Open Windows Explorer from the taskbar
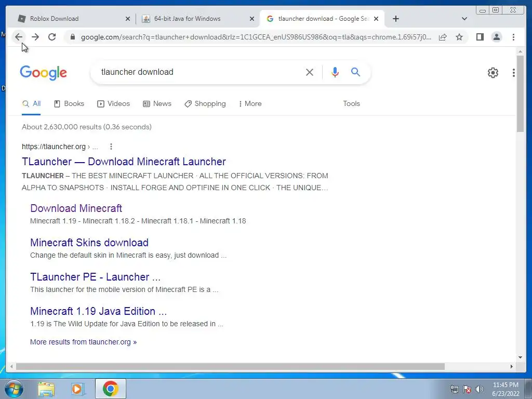This screenshot has width=532, height=399. click(x=46, y=389)
